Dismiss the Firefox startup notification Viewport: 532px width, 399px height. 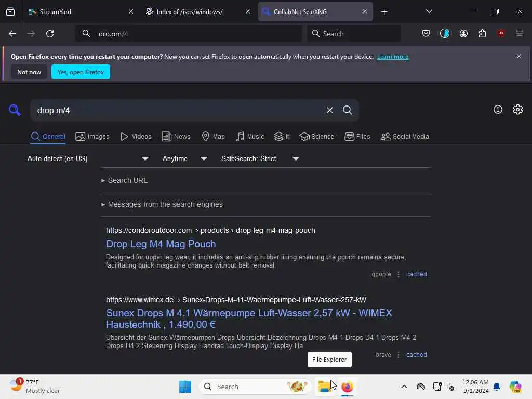click(x=519, y=56)
